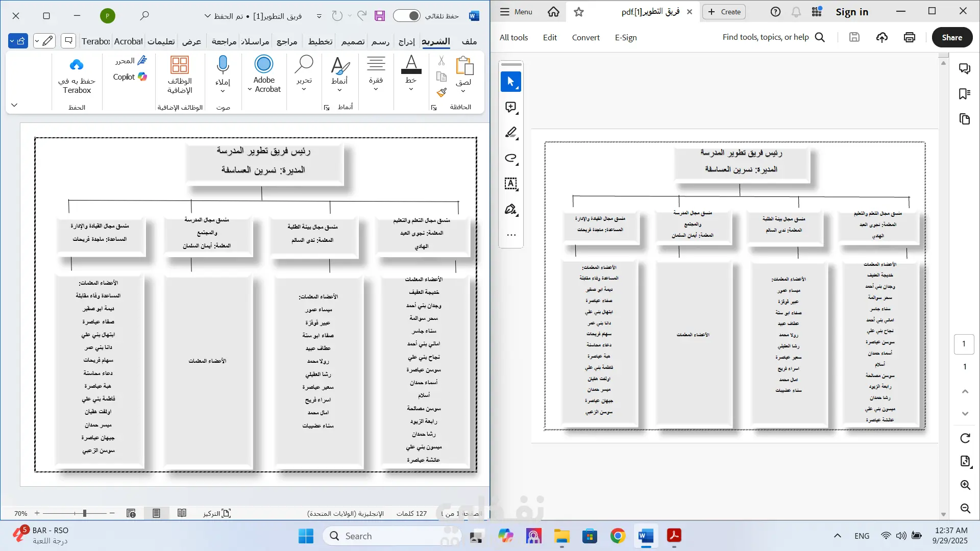Switch Word to Read Mode view
This screenshot has height=551, width=980.
(x=182, y=513)
